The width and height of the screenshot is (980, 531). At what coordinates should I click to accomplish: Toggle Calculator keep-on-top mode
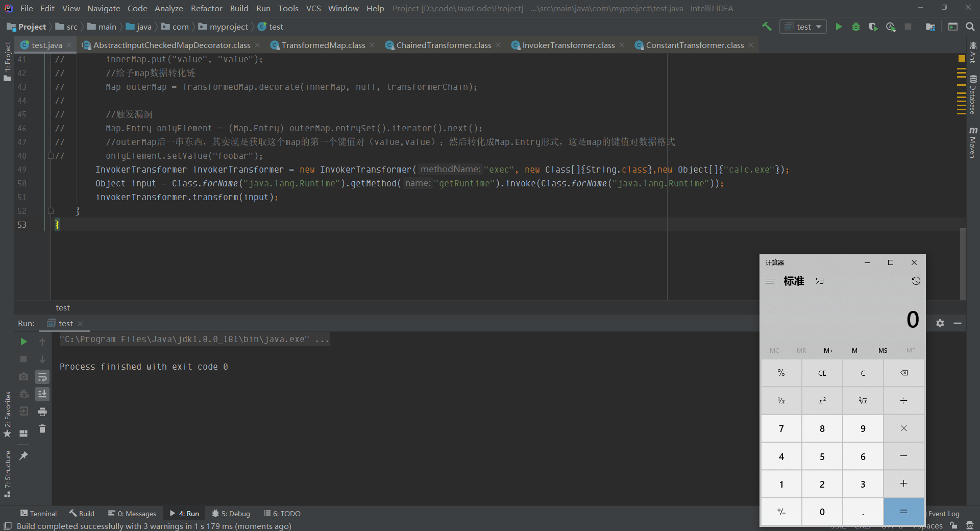point(820,281)
